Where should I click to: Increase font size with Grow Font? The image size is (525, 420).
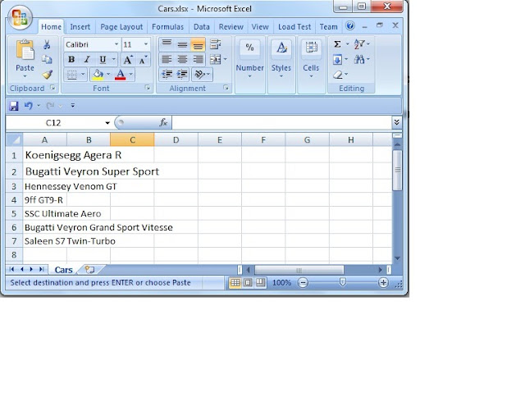pos(128,60)
